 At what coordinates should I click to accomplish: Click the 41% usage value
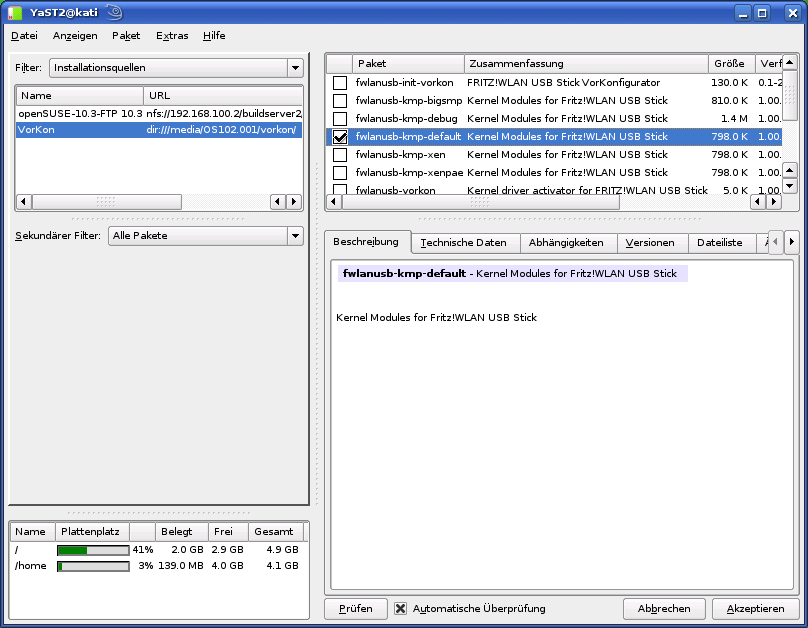pyautogui.click(x=143, y=550)
